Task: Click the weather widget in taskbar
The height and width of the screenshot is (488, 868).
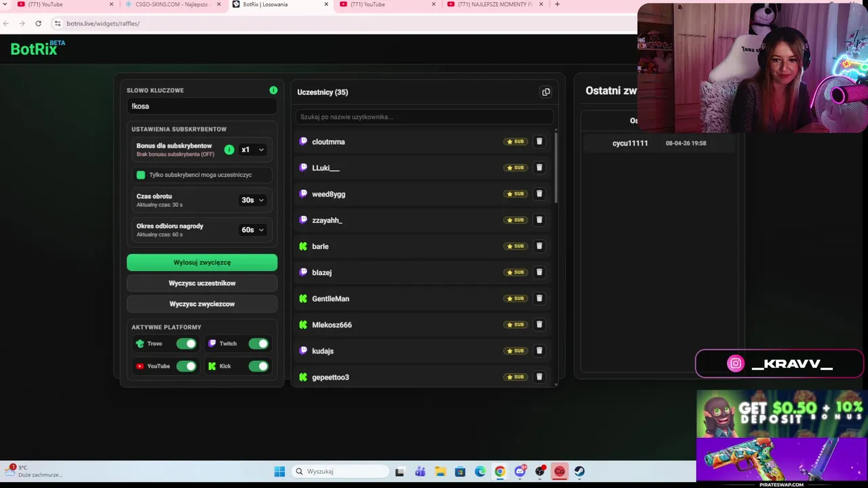Action: coord(33,471)
